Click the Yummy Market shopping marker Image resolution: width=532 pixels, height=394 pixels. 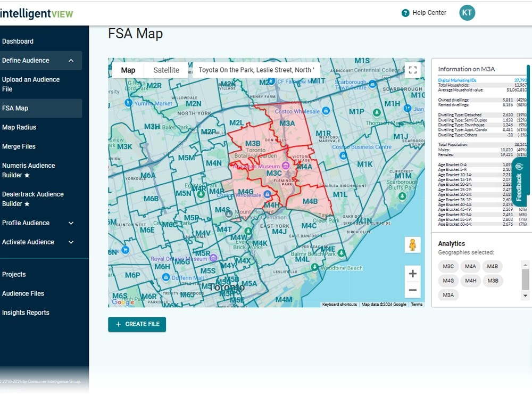128,103
